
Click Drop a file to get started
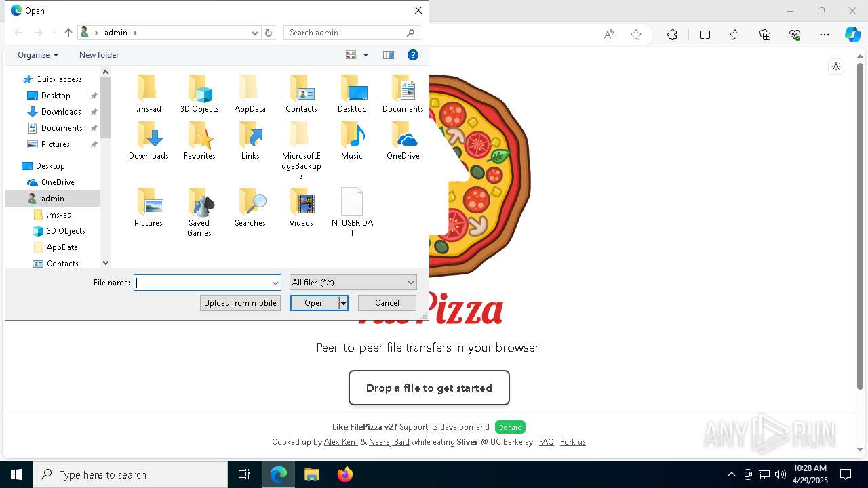[429, 388]
